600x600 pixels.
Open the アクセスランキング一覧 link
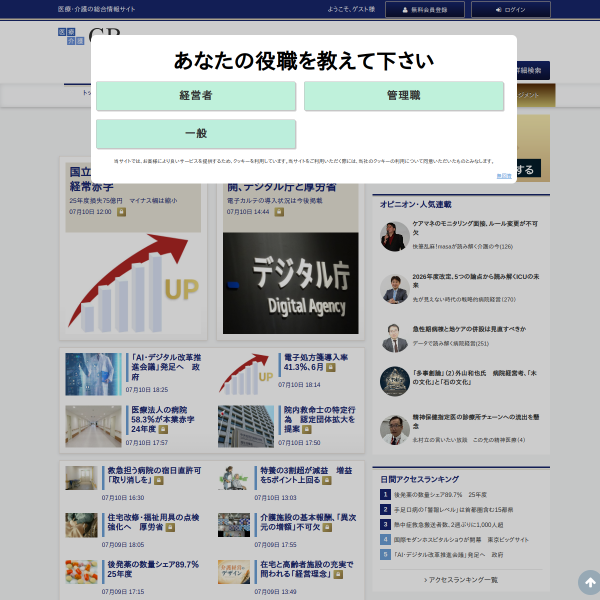[x=461, y=580]
